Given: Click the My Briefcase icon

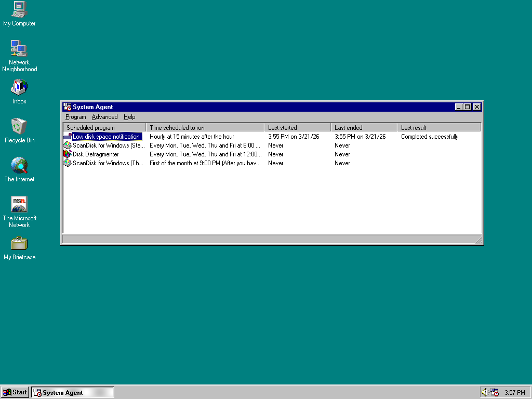Looking at the screenshot, I should [19, 243].
